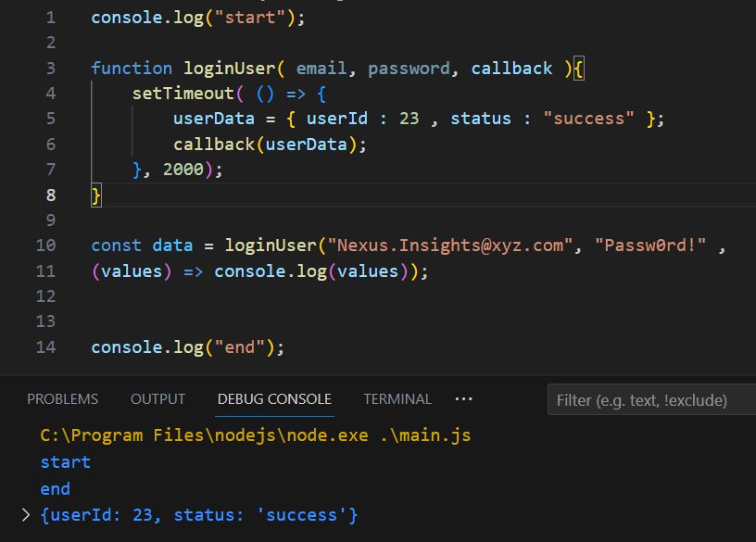
Task: Click the "start" string on line 1
Action: tap(250, 18)
